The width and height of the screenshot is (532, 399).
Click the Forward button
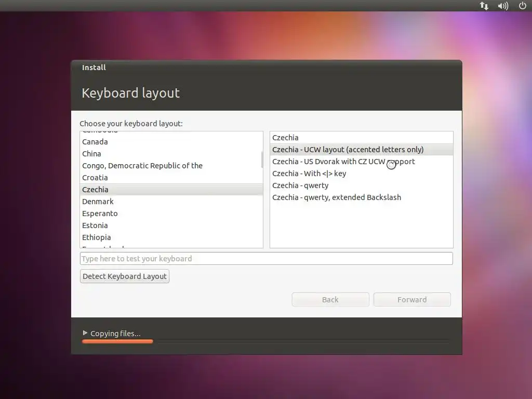pos(412,300)
